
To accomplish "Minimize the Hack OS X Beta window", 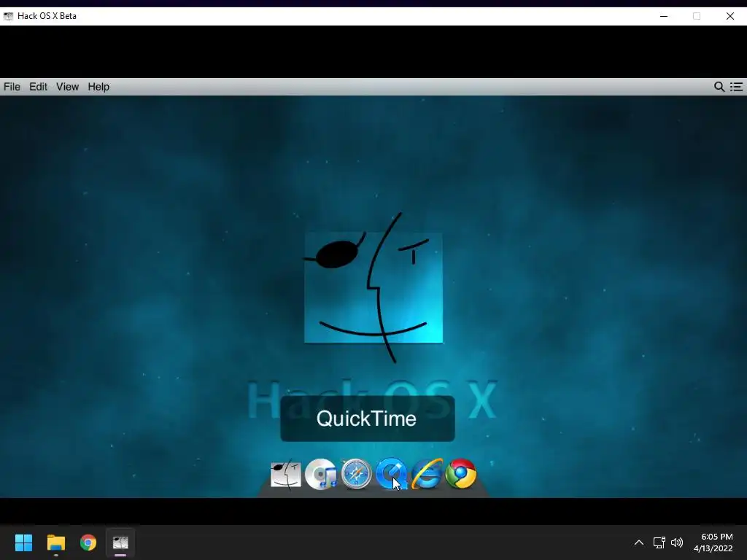I will point(664,16).
